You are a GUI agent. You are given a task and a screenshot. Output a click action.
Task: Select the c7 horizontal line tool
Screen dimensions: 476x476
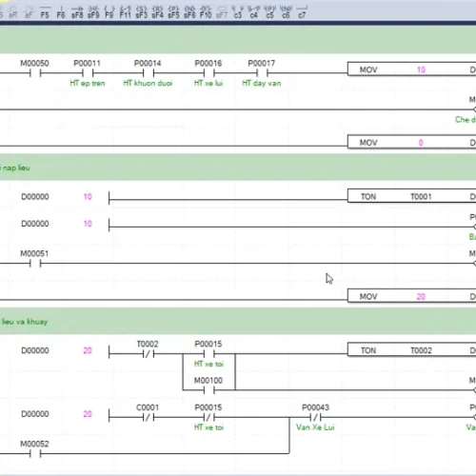pyautogui.click(x=302, y=11)
